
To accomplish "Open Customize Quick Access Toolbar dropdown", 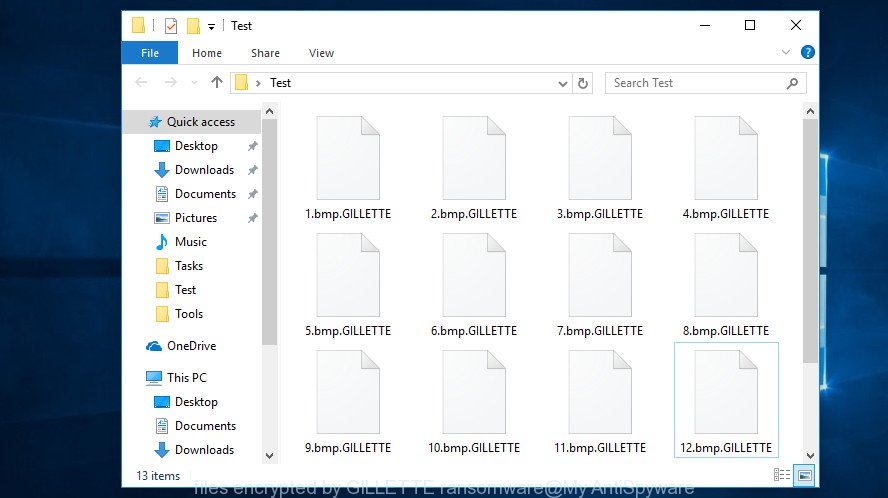I will (x=211, y=26).
